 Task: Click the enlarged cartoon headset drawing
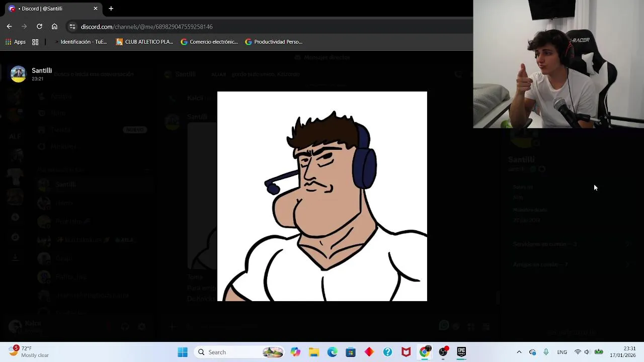pos(322,196)
